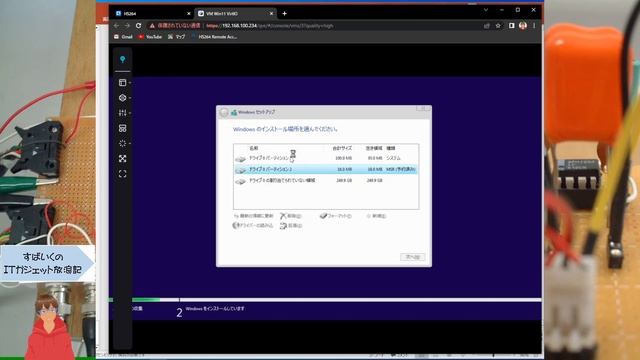Click the フォーマット format option
Screen dimensions: 640x360
click(x=336, y=216)
